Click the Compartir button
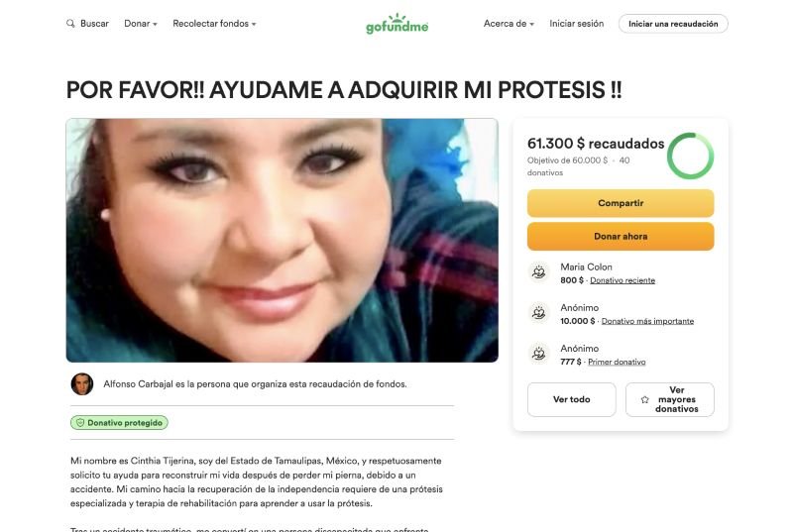The image size is (793, 532). 621,203
